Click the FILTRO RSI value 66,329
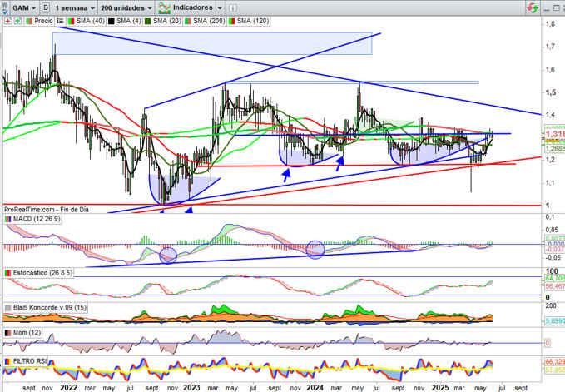This screenshot has width=565, height=392. tap(555, 361)
